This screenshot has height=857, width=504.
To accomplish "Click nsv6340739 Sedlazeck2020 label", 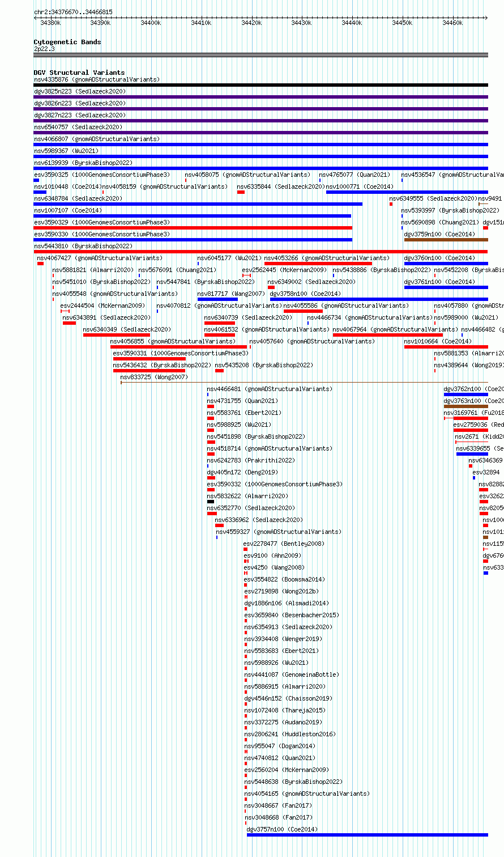I will pyautogui.click(x=249, y=317).
